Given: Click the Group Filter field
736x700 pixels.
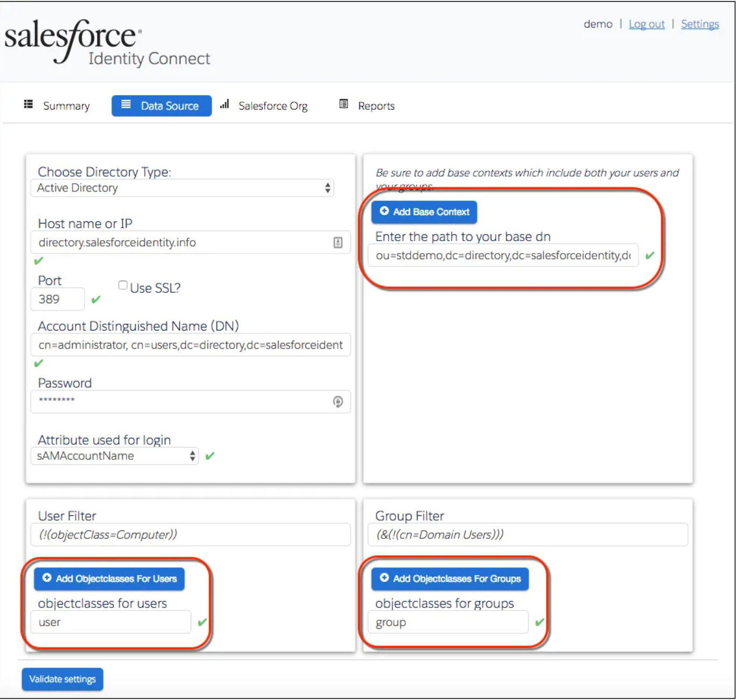Looking at the screenshot, I should (528, 535).
